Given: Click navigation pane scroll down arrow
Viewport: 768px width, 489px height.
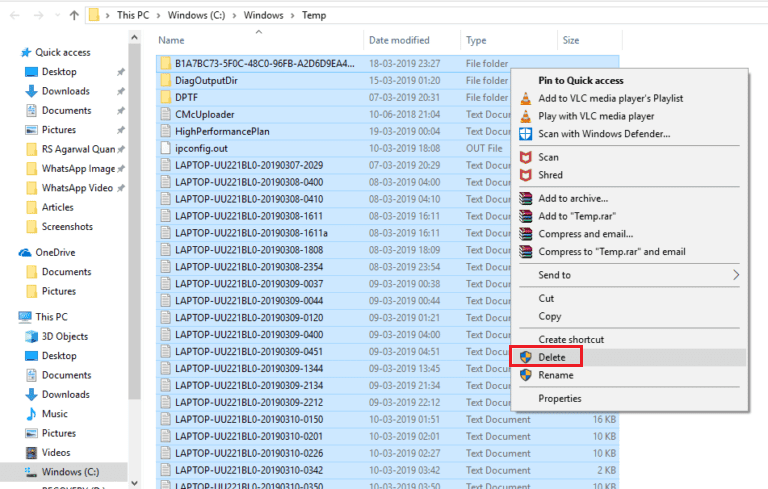Looking at the screenshot, I should tap(134, 483).
